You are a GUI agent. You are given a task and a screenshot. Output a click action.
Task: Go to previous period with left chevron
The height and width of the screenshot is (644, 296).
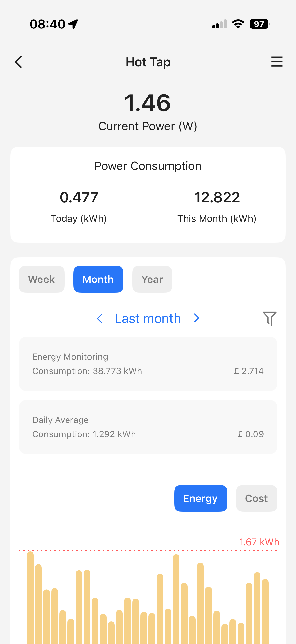click(x=99, y=319)
